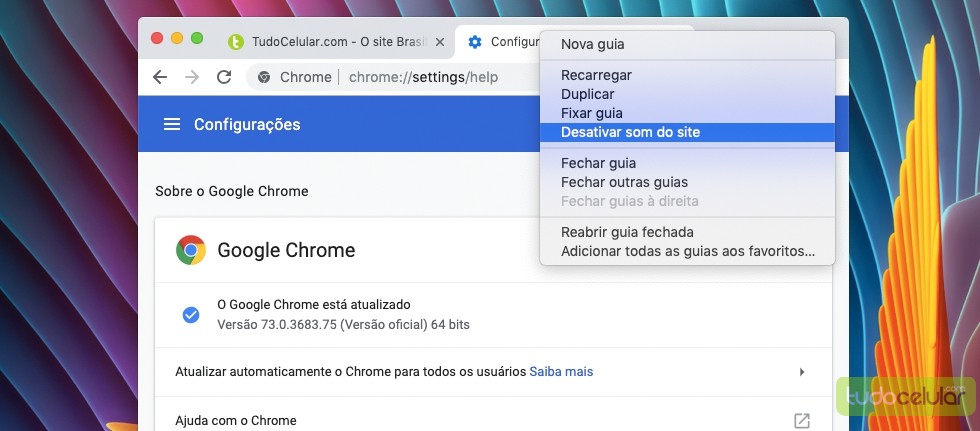Switch to the TudoCelular.com tab
980x431 pixels.
[338, 42]
